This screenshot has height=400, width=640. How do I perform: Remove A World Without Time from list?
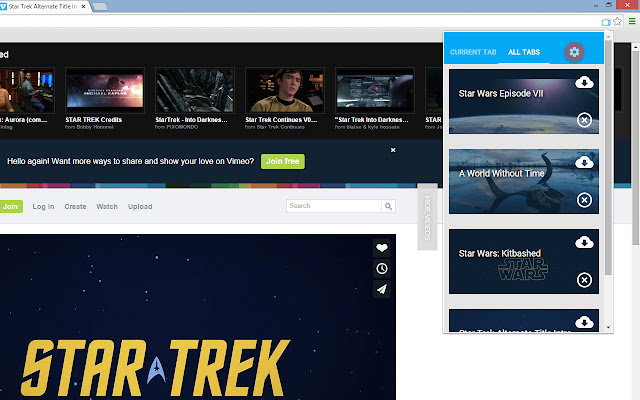coord(584,200)
